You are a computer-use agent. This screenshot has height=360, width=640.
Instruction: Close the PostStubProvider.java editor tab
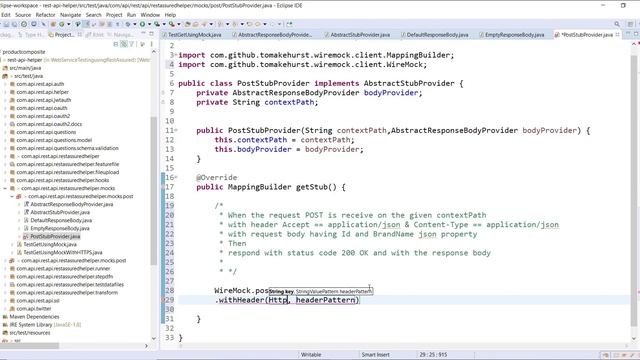617,35
